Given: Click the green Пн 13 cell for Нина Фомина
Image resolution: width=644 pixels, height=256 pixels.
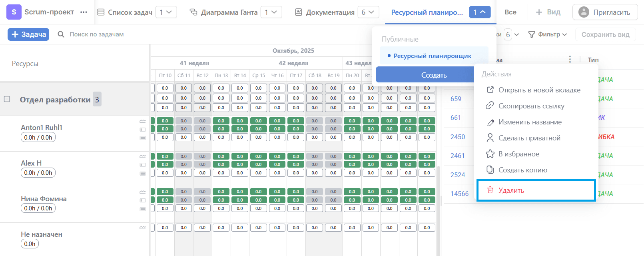Looking at the screenshot, I should pos(221,192).
